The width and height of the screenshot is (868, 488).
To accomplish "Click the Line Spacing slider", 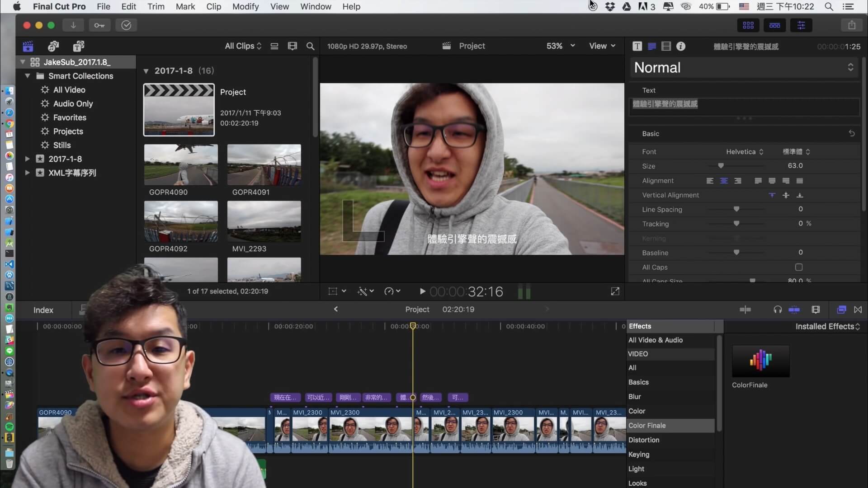I will point(736,209).
